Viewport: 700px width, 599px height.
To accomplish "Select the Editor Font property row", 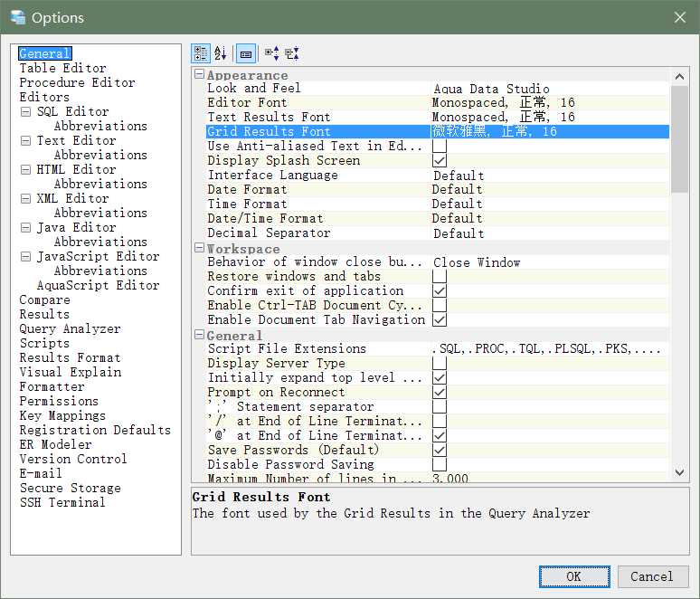I will [x=438, y=103].
